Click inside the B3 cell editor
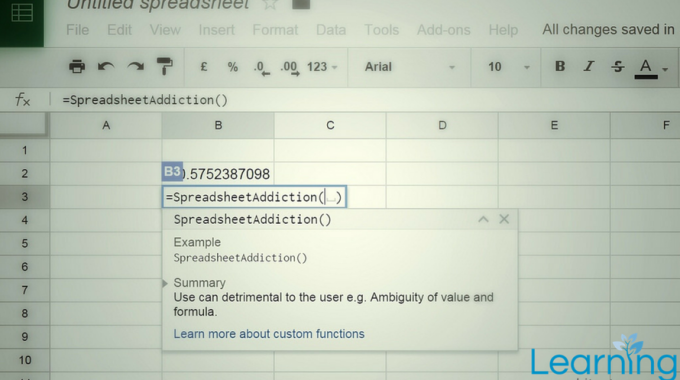The image size is (680, 380). 254,197
